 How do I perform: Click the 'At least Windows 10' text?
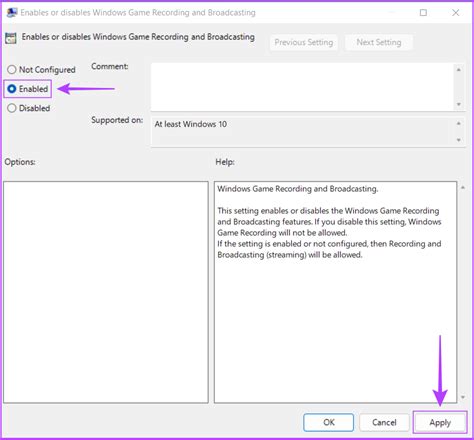191,124
